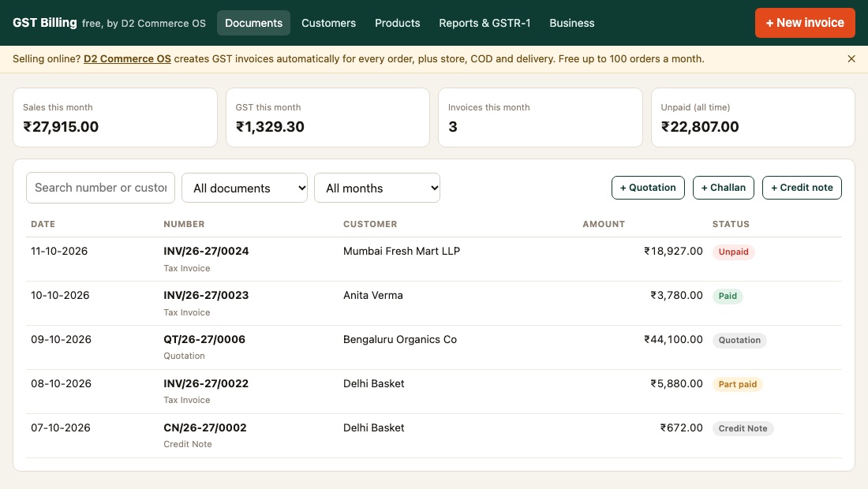Add a new Credit note
Screen dimensions: 868x489
(x=803, y=188)
